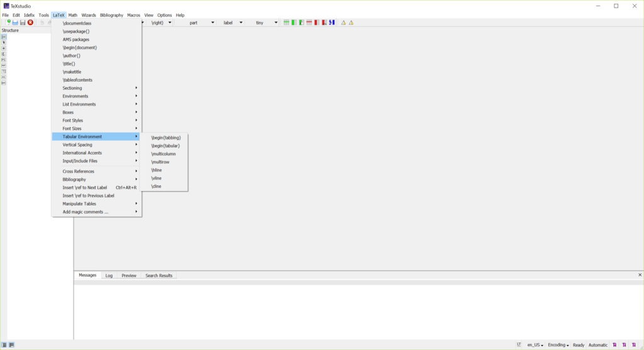Click Insert \ref to Next Label

(x=96, y=187)
